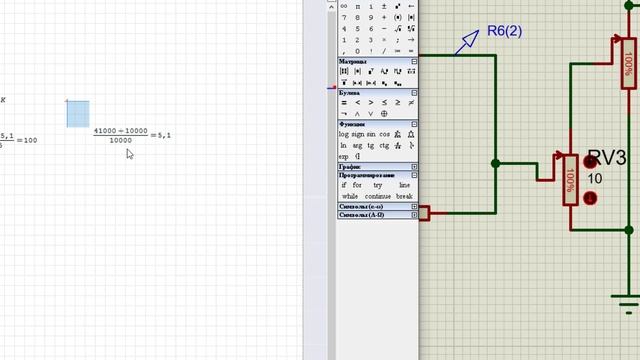Click the worksheet scrollbar up arrow
Screen dimensions: 640x360
[x=331, y=7]
